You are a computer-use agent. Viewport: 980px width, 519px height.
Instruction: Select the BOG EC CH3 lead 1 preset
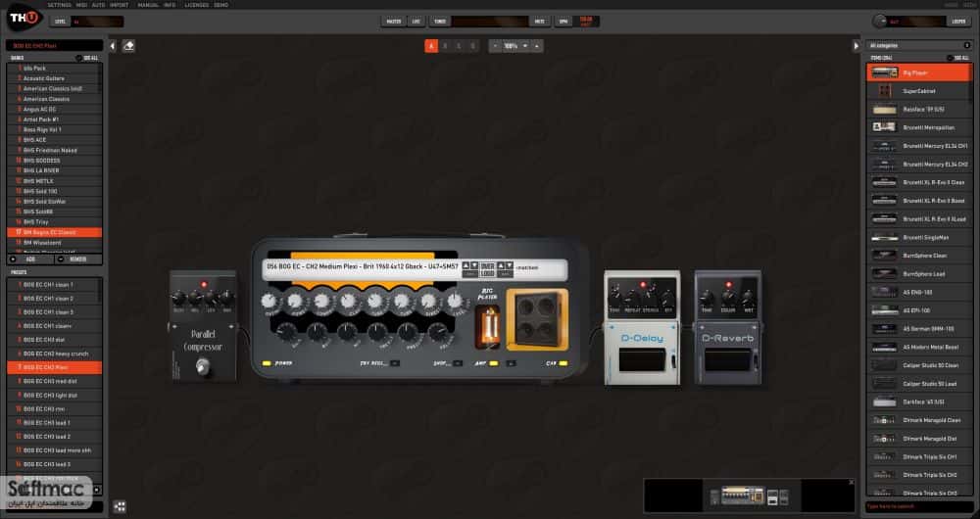[x=54, y=423]
